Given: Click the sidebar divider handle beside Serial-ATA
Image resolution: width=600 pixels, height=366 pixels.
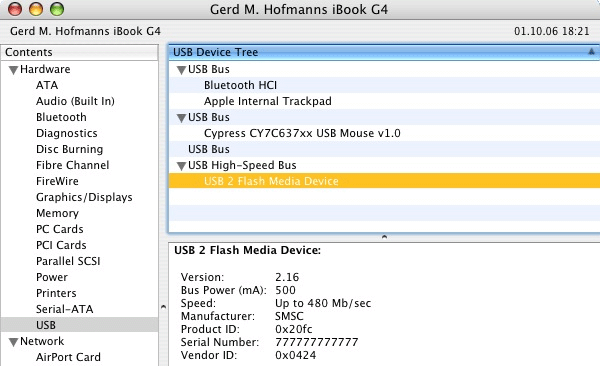Looking at the screenshot, I should coord(163,307).
